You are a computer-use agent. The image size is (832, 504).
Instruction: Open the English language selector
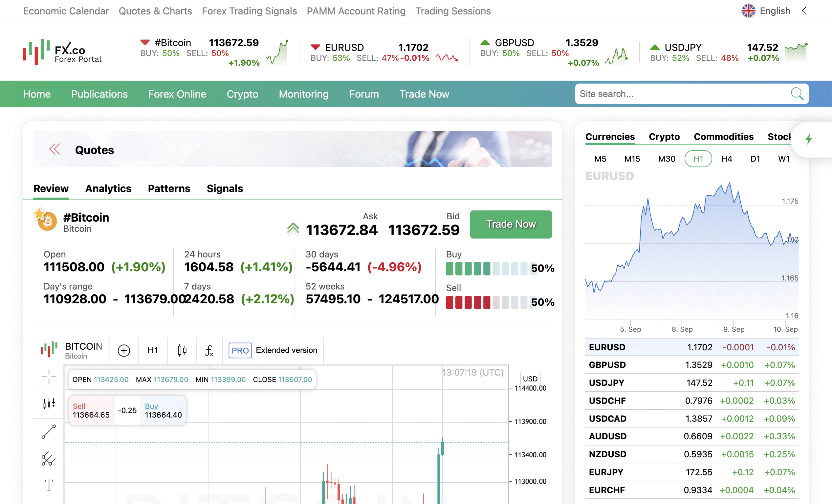click(766, 11)
